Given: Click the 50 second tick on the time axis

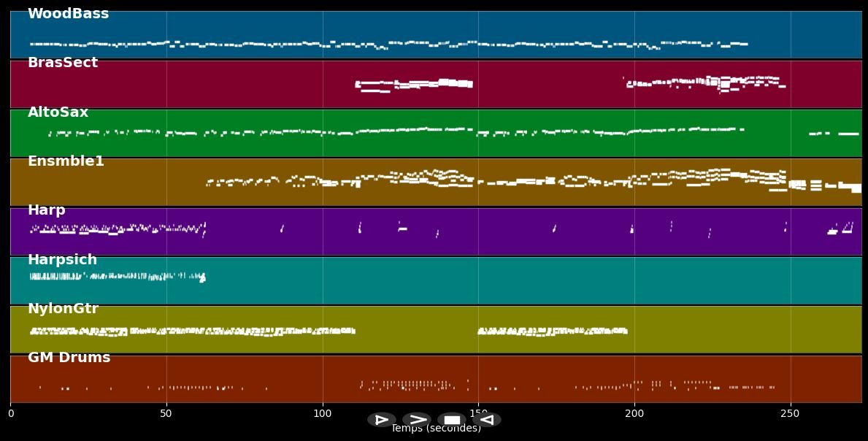Looking at the screenshot, I should [166, 414].
